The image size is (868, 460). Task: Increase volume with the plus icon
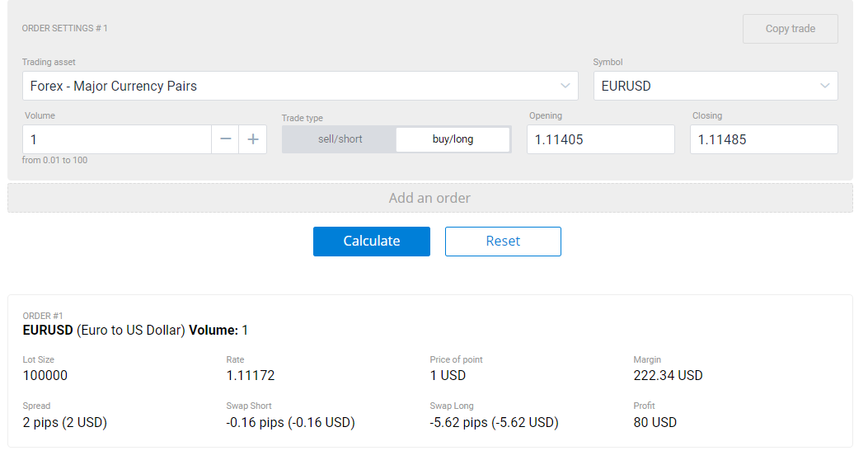[253, 139]
